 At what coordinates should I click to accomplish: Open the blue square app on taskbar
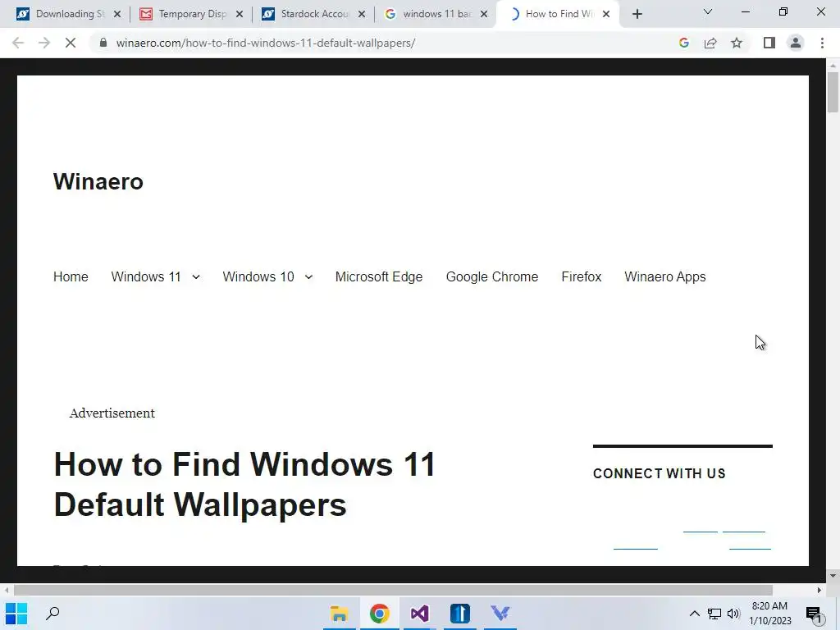click(x=459, y=614)
